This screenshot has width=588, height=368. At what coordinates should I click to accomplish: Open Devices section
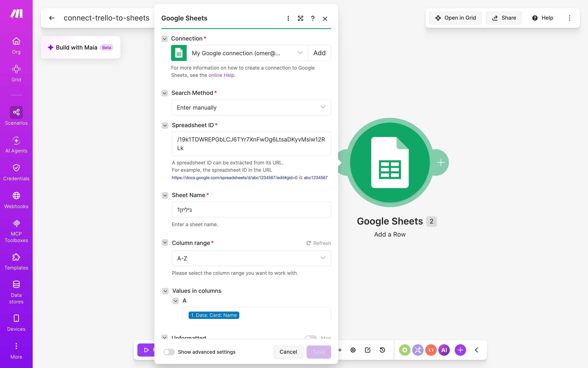pyautogui.click(x=16, y=323)
